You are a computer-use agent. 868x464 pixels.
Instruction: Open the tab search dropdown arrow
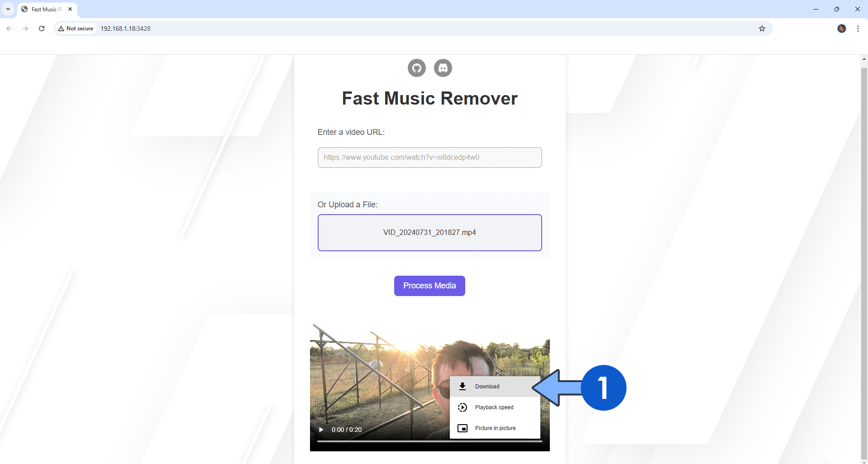point(8,9)
